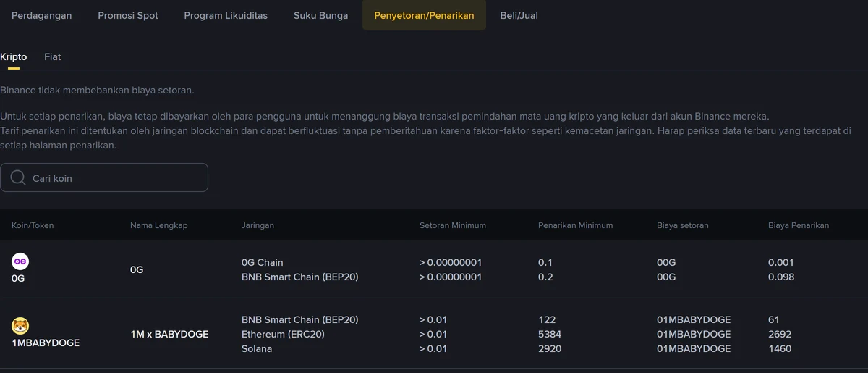Click 'Binance tidak membebankan biaya setoran' text

[x=97, y=91]
